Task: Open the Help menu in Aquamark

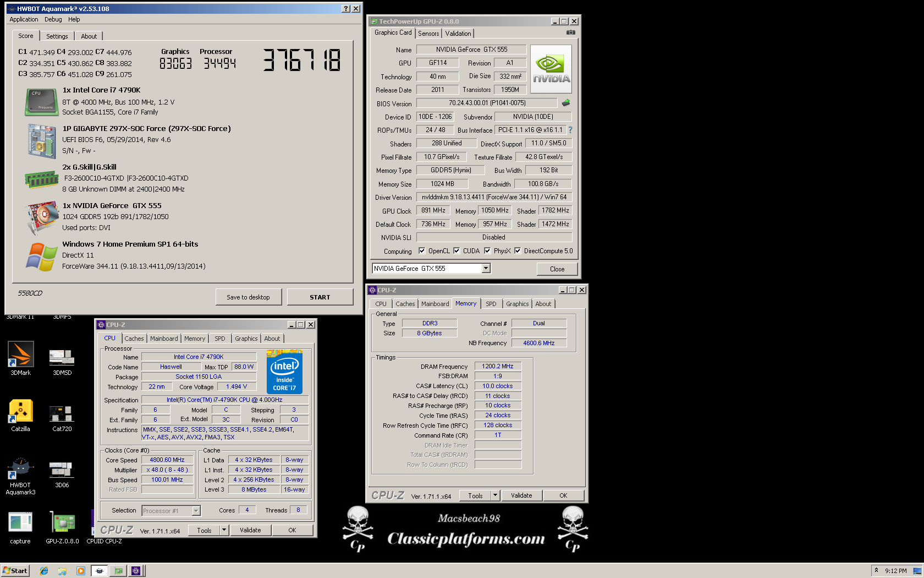Action: coord(74,19)
